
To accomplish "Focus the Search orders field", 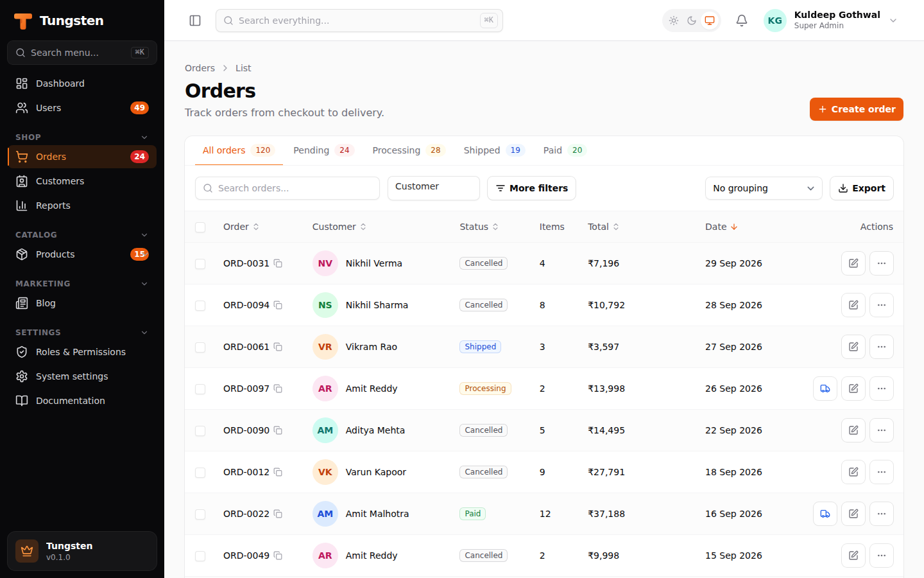I will coord(287,188).
